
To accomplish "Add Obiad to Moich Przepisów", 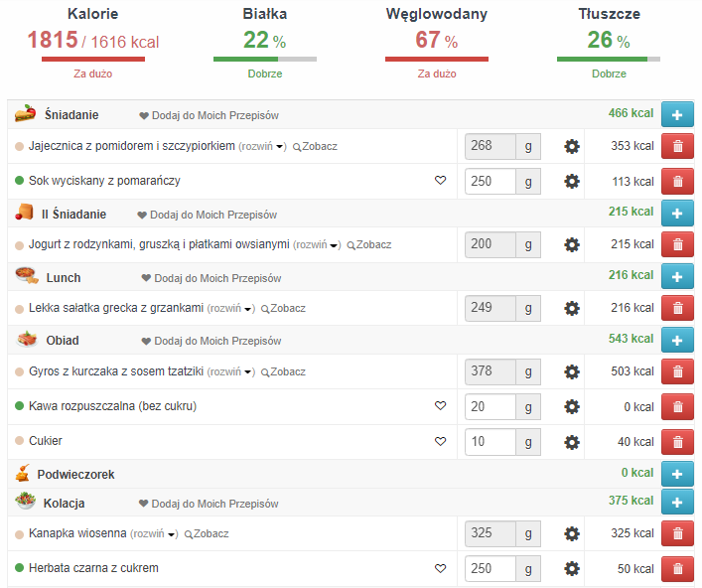I will [x=210, y=341].
